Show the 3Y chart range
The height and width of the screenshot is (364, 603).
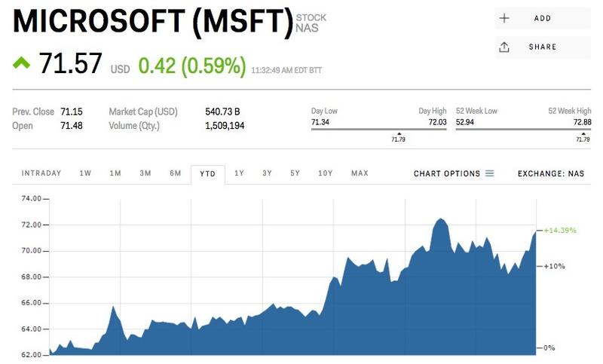point(267,173)
